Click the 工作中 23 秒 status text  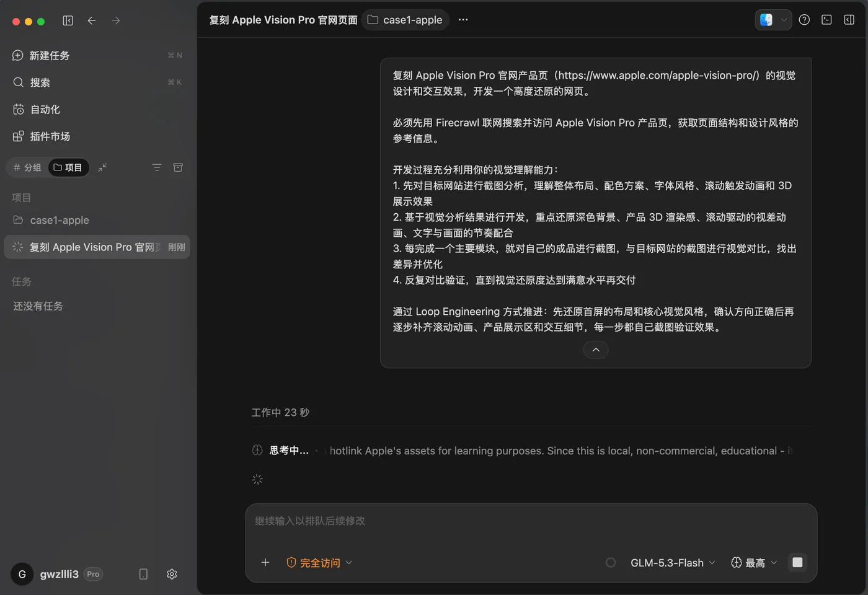[280, 412]
